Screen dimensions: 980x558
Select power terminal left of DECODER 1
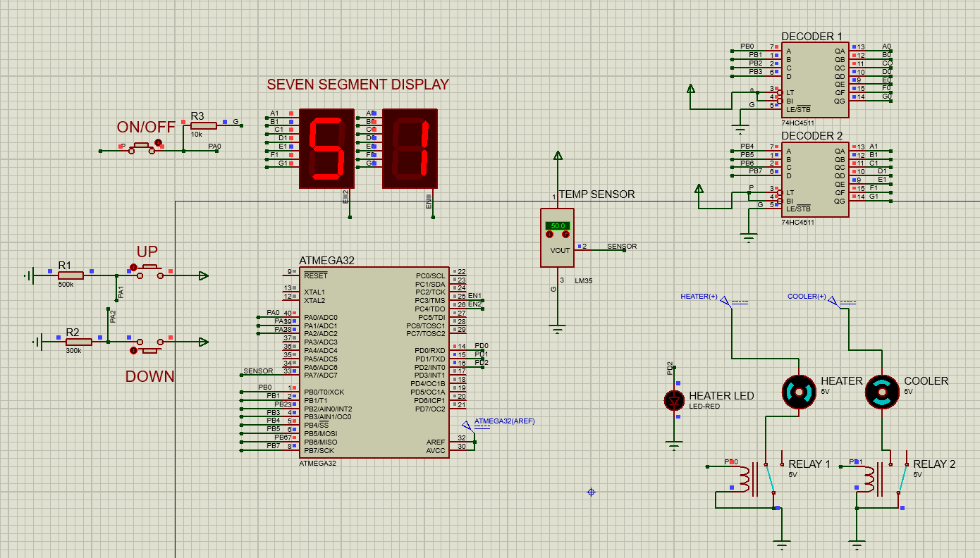[x=691, y=89]
